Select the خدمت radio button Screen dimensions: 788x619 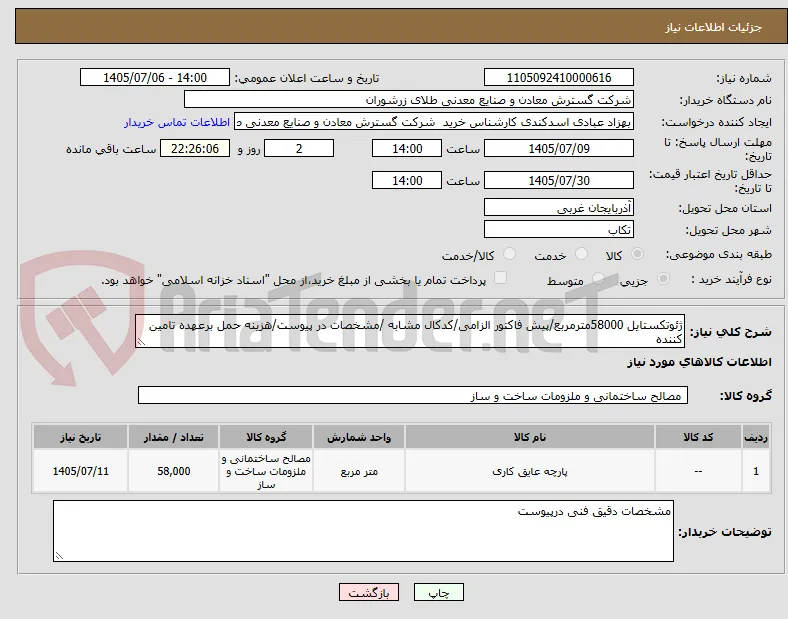click(581, 254)
